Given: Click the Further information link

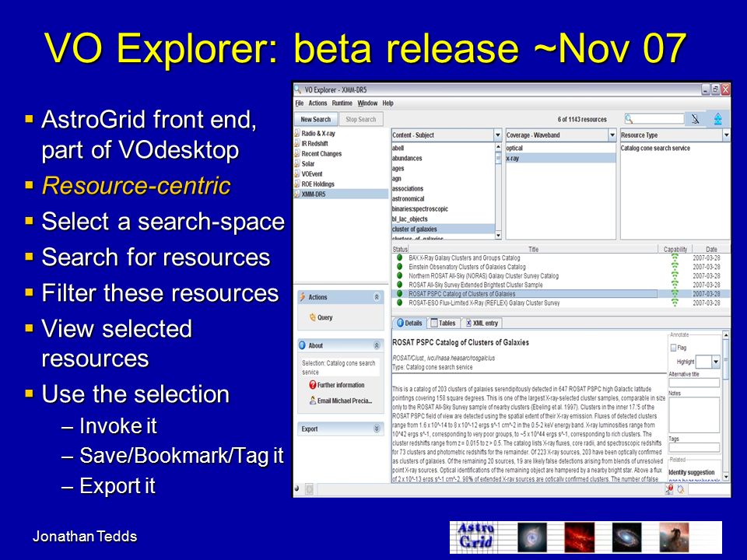Looking at the screenshot, I should (x=341, y=385).
